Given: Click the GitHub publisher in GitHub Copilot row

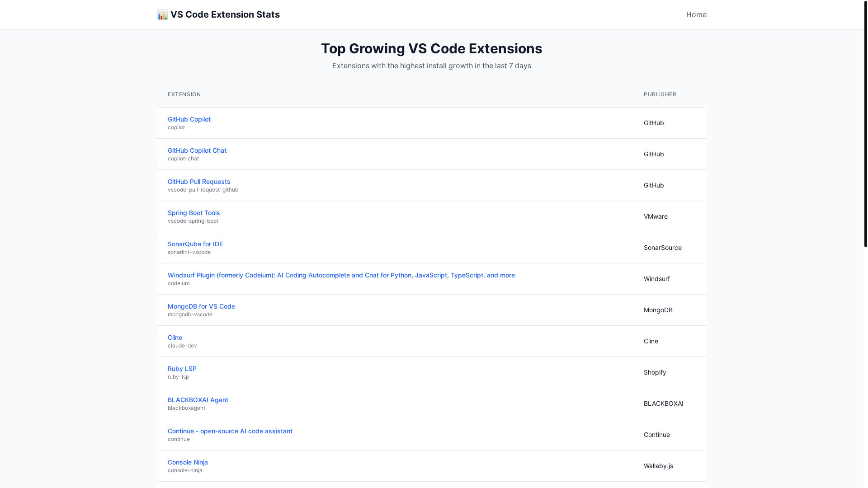Looking at the screenshot, I should pos(654,123).
